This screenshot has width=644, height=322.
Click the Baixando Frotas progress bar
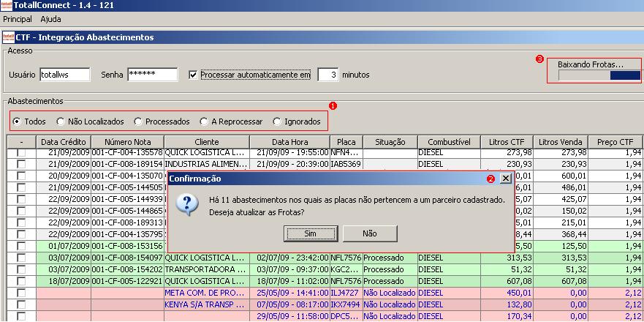(x=599, y=75)
